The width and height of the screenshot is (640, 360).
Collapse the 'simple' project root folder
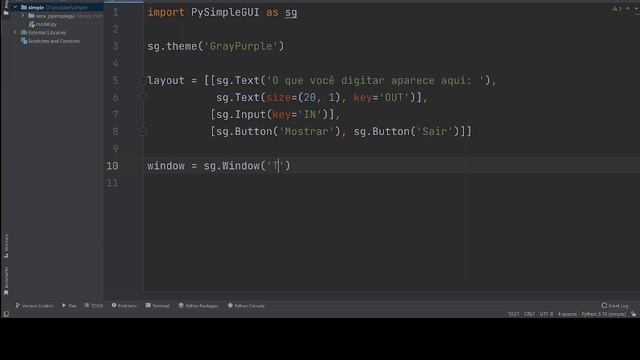click(15, 7)
